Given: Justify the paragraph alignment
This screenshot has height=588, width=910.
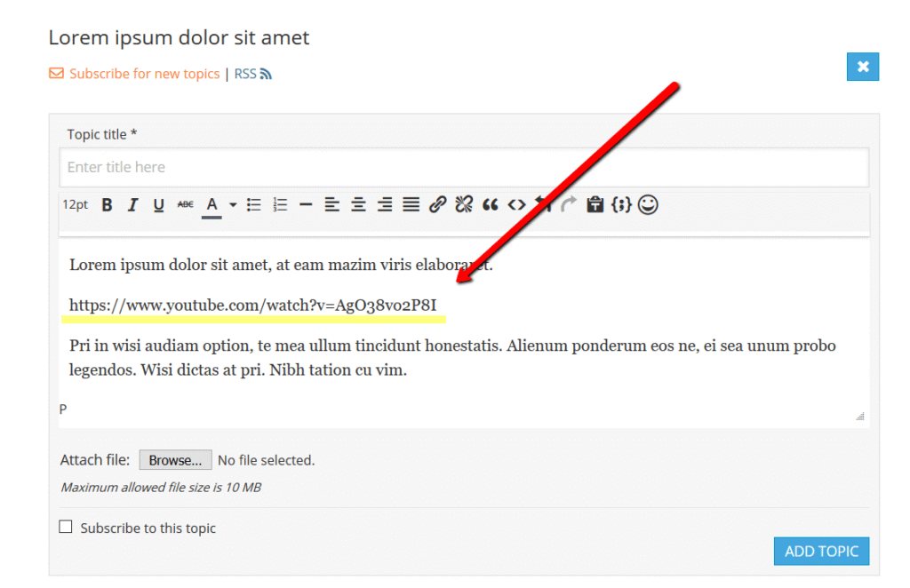Looking at the screenshot, I should tap(411, 204).
